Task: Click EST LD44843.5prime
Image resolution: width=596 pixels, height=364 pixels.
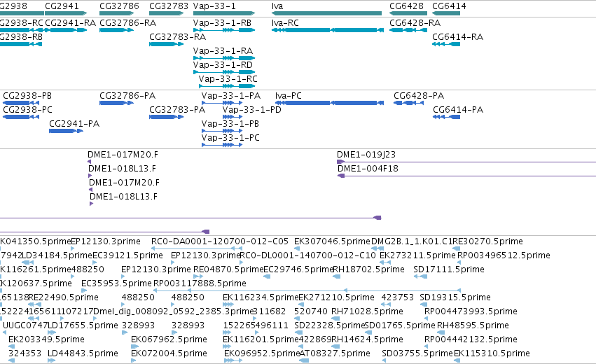Action: [83, 353]
